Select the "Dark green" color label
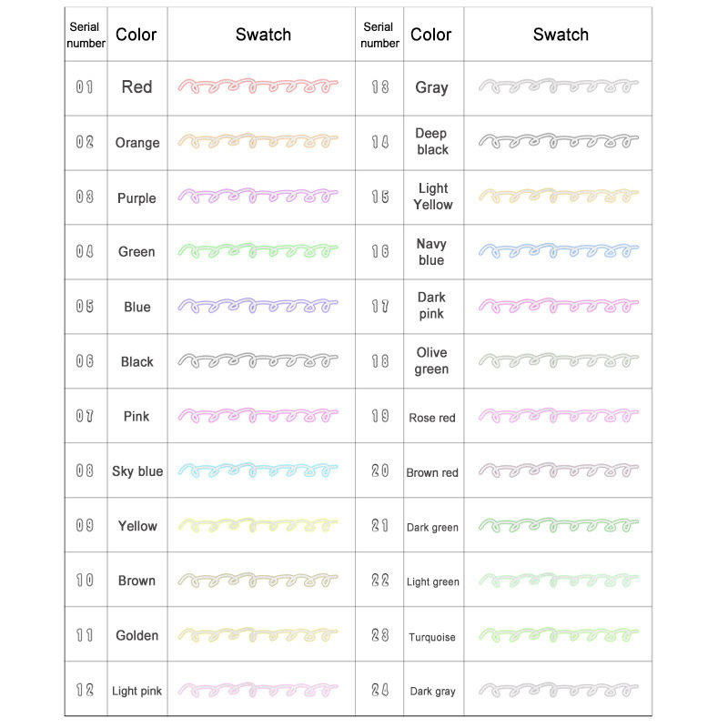The image size is (728, 728). point(432,527)
